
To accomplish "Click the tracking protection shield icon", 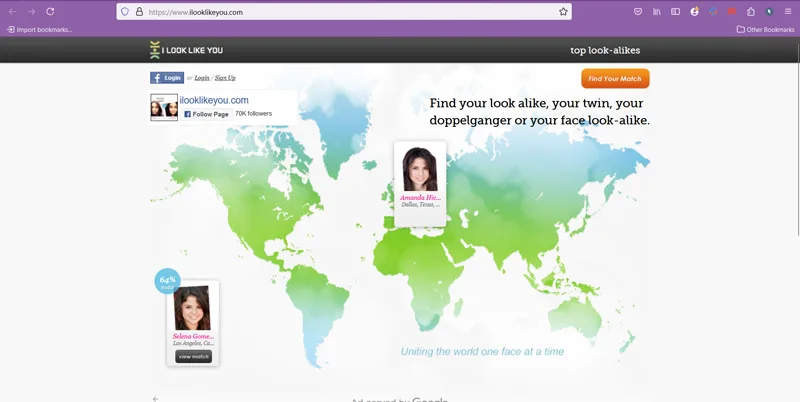I will pyautogui.click(x=125, y=12).
